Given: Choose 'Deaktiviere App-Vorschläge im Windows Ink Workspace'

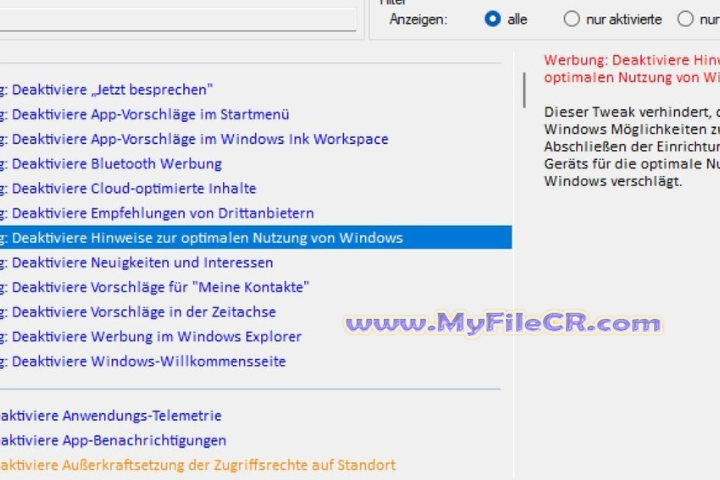Looking at the screenshot, I should [199, 139].
